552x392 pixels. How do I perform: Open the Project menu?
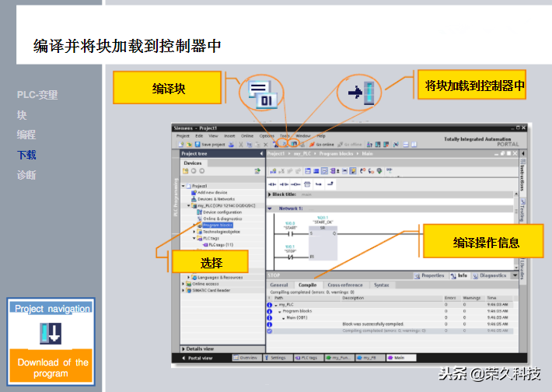coord(183,136)
